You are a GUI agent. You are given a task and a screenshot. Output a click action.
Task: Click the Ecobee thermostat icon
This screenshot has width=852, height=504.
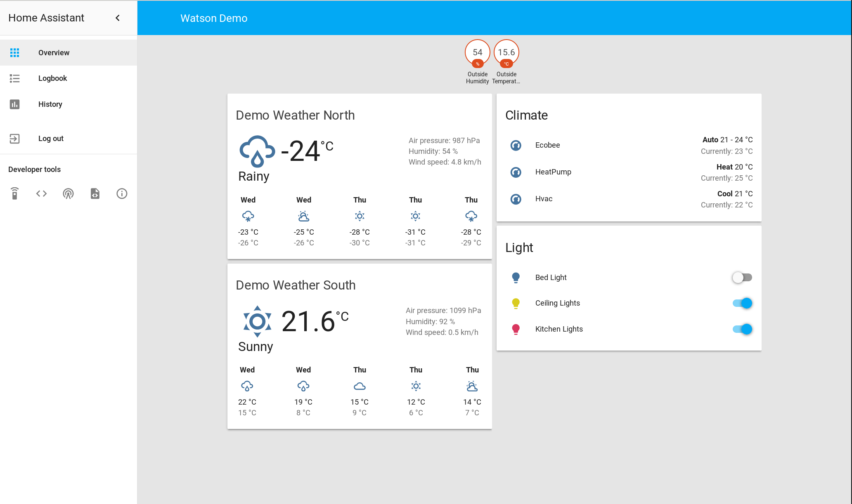516,145
